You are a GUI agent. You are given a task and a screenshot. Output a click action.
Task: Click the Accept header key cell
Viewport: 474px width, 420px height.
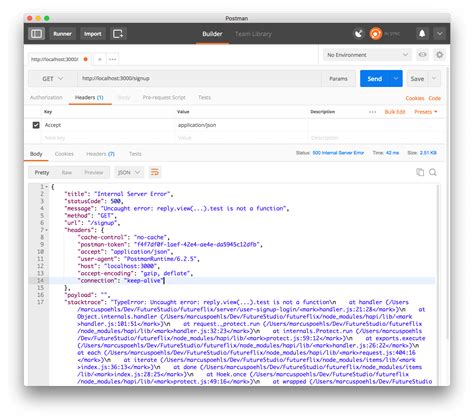point(108,125)
